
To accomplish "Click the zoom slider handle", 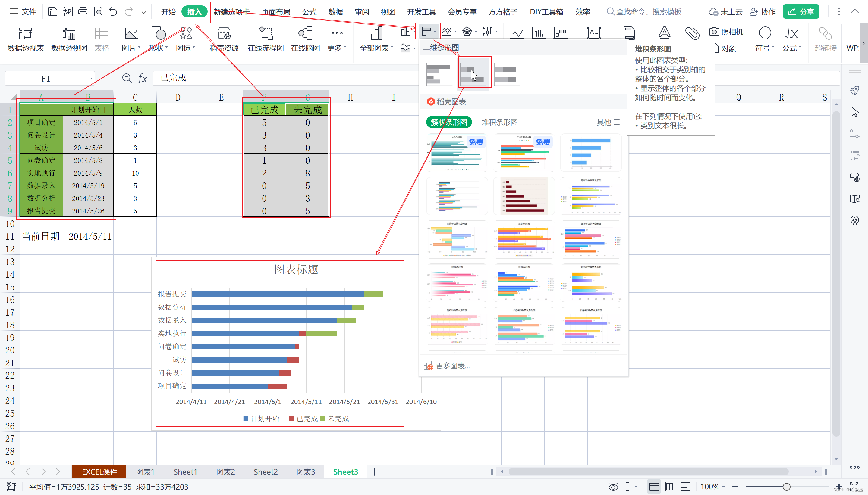I will coord(786,487).
